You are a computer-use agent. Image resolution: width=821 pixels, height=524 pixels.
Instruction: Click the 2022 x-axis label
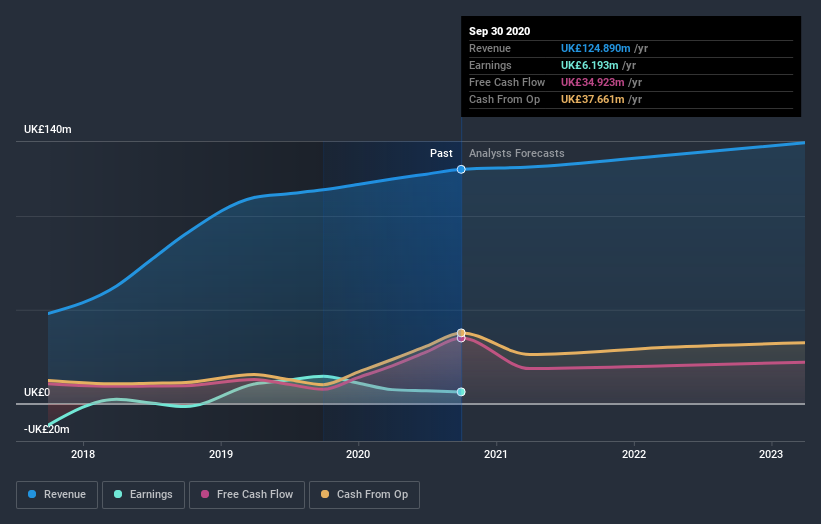tap(634, 454)
